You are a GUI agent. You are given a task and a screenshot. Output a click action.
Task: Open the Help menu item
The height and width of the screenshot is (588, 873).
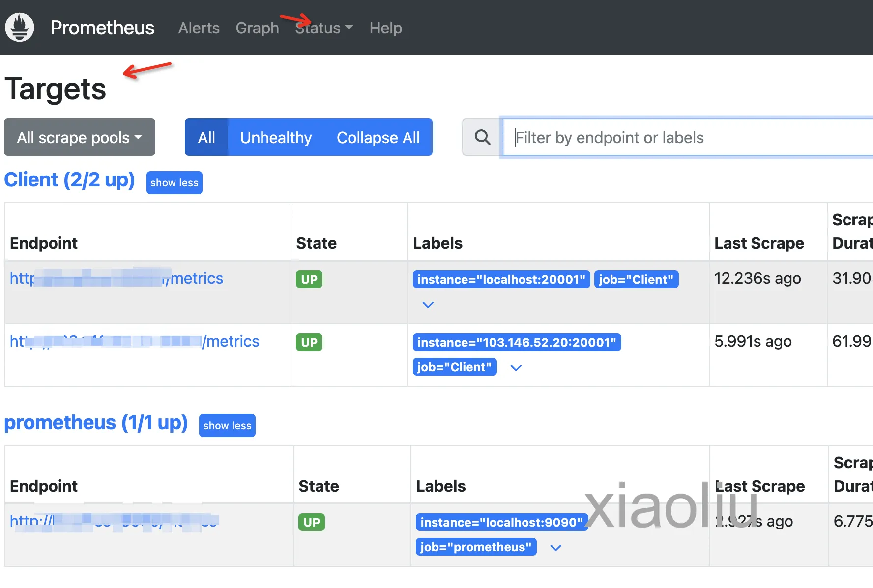[x=385, y=28]
